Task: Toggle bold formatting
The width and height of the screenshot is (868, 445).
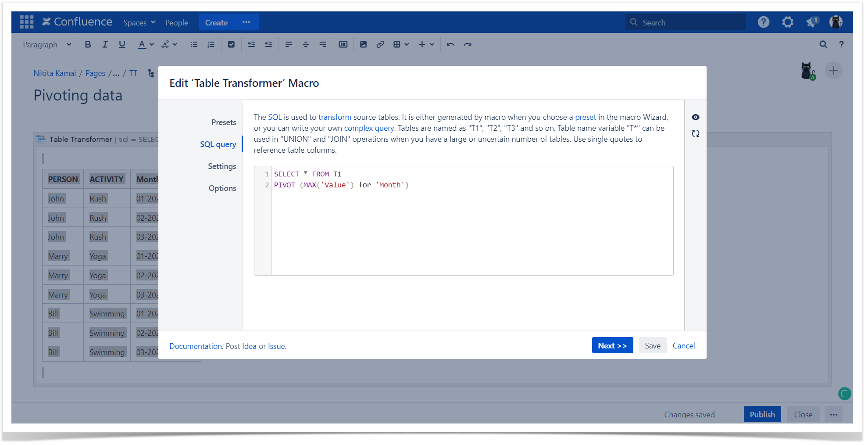Action: [x=88, y=44]
